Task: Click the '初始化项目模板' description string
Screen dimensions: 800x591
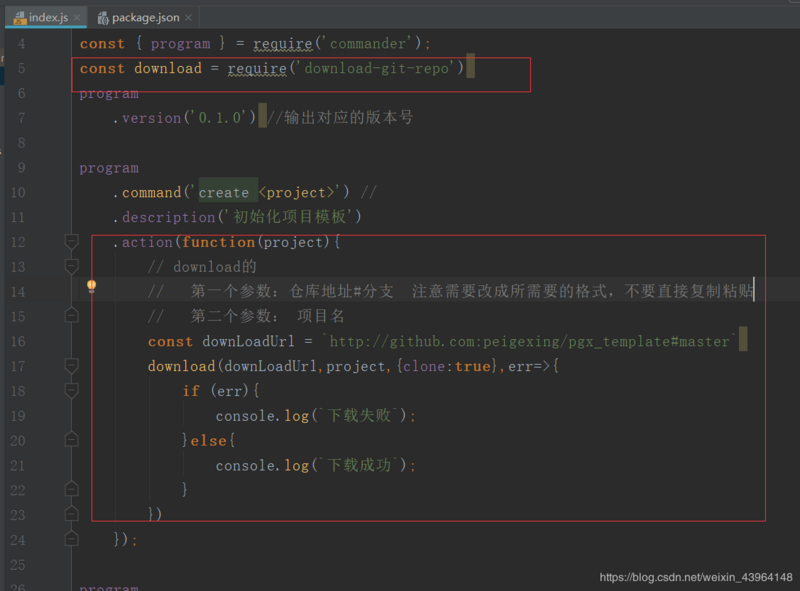Action: point(290,217)
